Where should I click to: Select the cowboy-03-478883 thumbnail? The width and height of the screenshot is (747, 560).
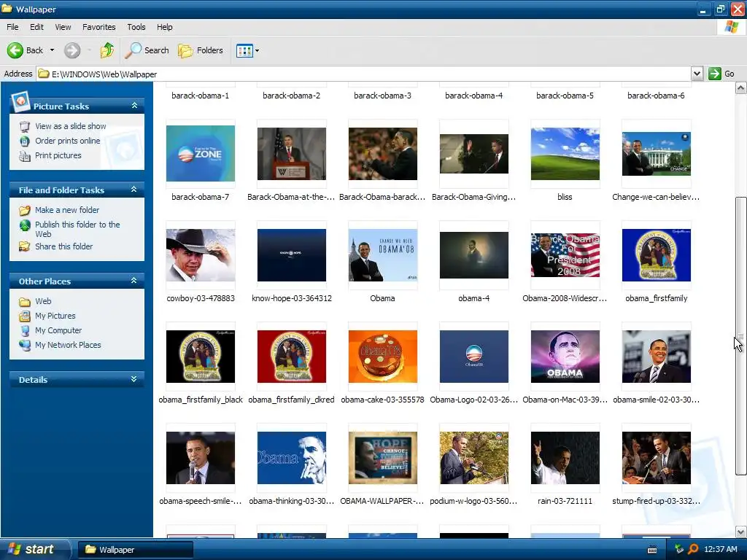[201, 255]
